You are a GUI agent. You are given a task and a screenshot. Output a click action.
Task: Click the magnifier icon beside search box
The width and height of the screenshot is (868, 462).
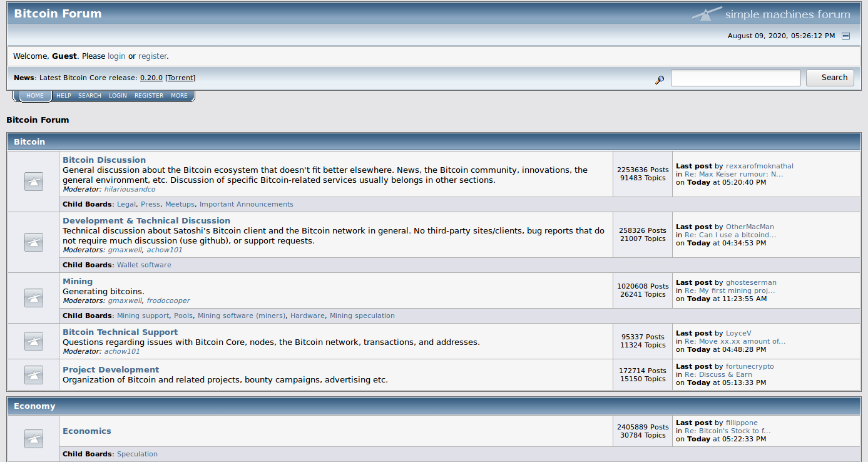point(660,80)
